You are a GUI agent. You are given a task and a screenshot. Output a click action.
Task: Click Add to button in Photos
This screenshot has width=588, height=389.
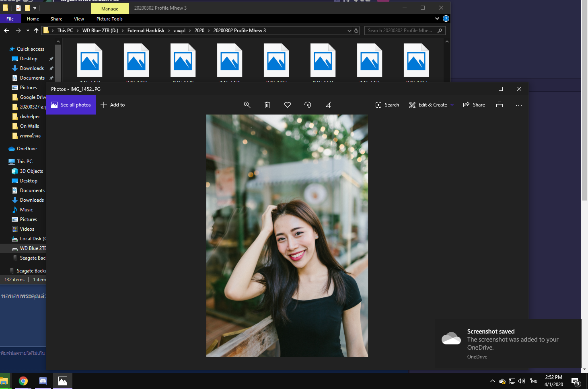(x=113, y=105)
